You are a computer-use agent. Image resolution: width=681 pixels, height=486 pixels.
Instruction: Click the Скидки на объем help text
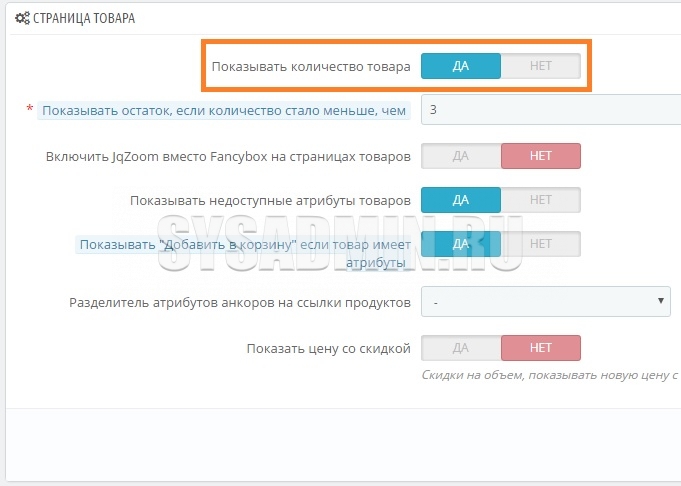click(550, 375)
